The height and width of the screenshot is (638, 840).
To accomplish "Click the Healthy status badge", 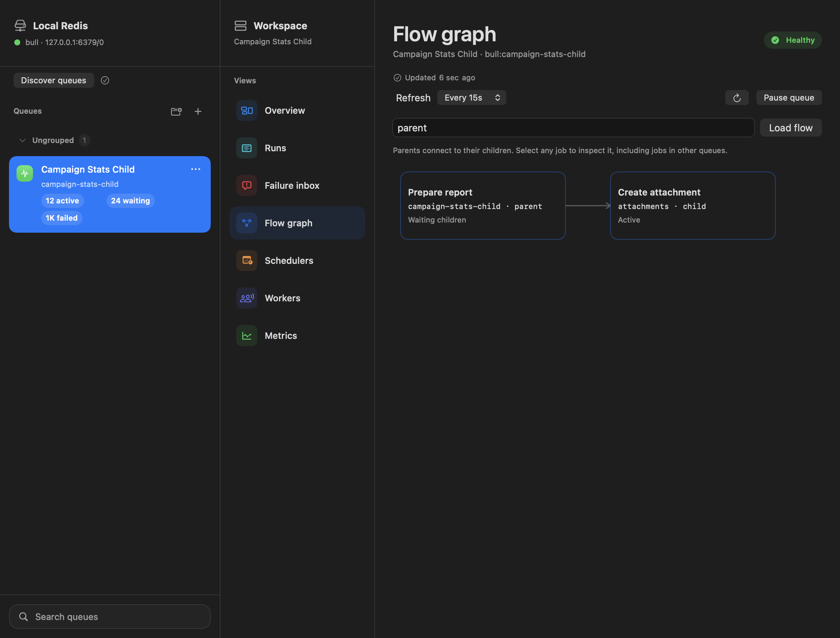I will (792, 40).
